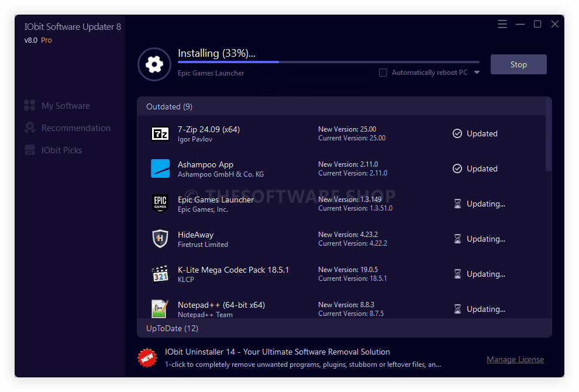This screenshot has height=392, width=579.
Task: Select the Epic Games Launcher list entry name
Action: (216, 200)
